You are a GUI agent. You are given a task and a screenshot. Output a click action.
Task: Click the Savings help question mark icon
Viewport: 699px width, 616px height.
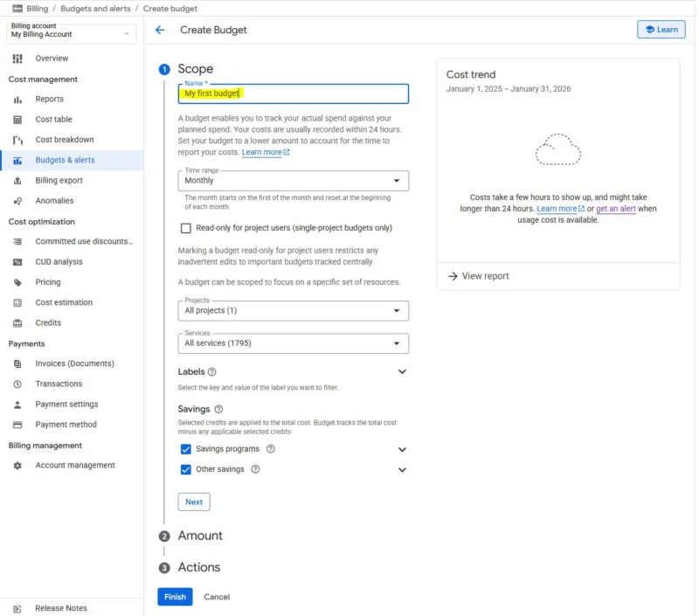point(218,409)
